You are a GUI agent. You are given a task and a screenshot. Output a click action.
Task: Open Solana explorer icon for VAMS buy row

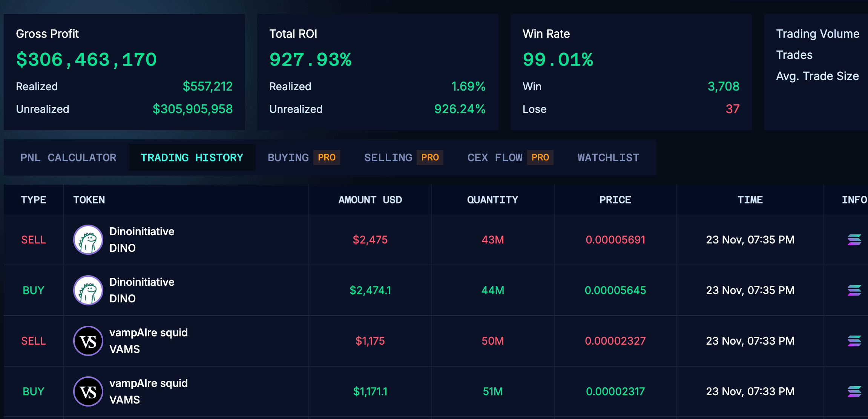point(854,391)
